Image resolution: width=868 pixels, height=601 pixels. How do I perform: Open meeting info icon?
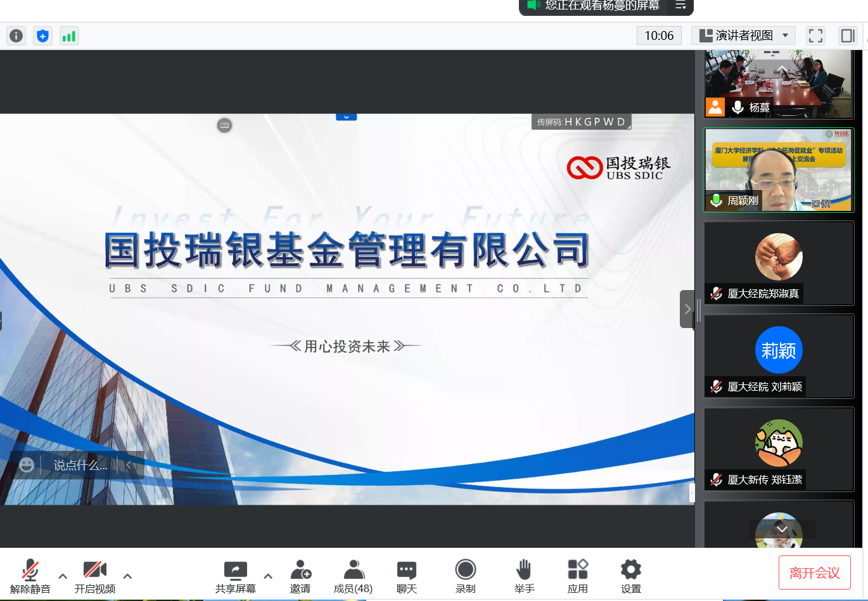[16, 36]
